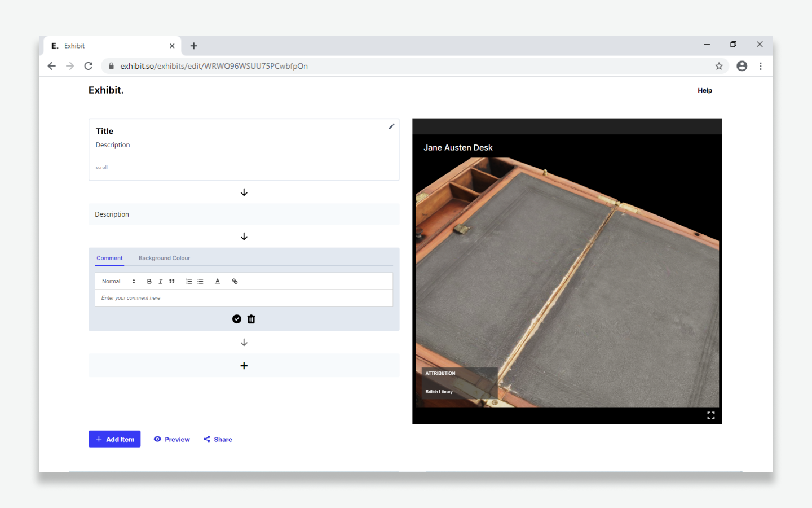Screen dimensions: 812x508
Task: Toggle italic formatting in comment editor
Action: pos(160,281)
